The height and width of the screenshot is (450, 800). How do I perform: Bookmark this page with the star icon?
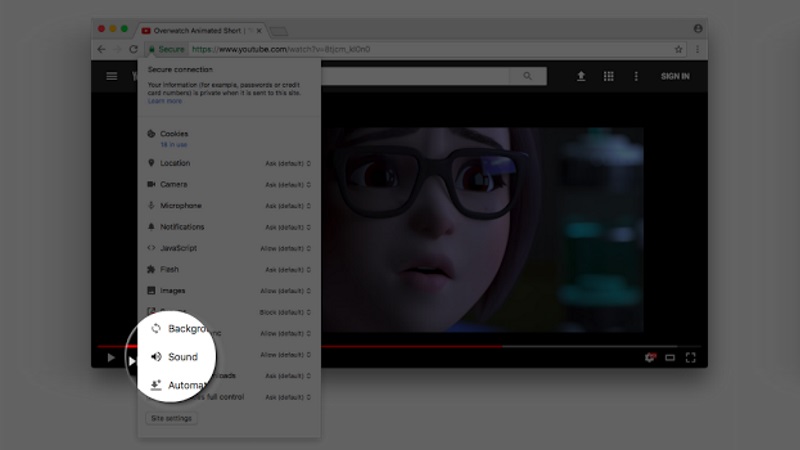click(x=678, y=49)
